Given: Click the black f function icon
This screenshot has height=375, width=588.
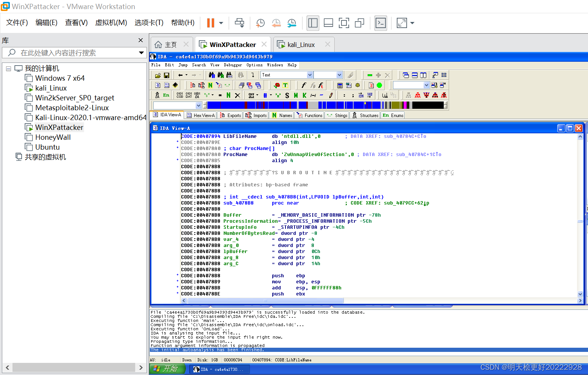Looking at the screenshot, I should 304,85.
